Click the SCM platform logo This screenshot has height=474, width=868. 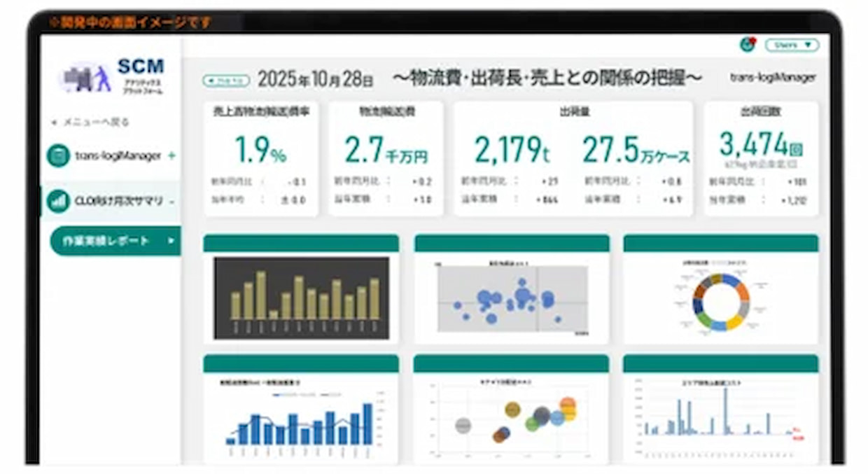[x=112, y=76]
